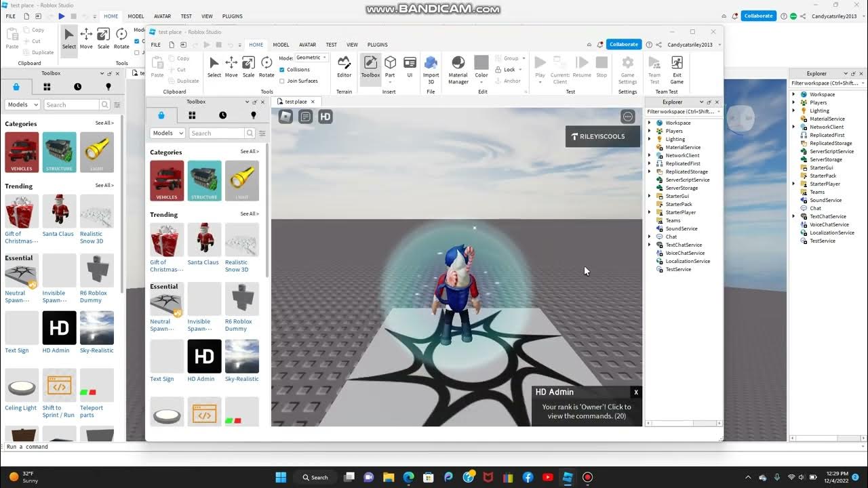868x488 pixels.
Task: Expand Workspace in front Explorer
Action: pos(649,123)
